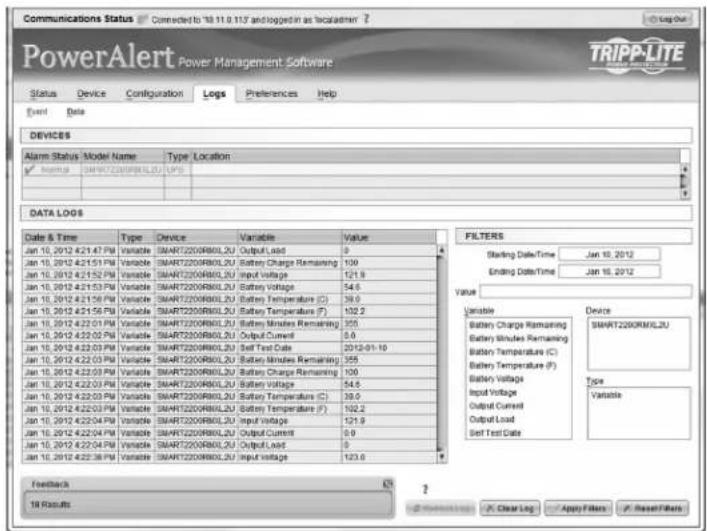Screen dimensions: 707x531
Task: Select the 4:22:01 PM Battery Minutes Remaining row
Action: (229, 323)
